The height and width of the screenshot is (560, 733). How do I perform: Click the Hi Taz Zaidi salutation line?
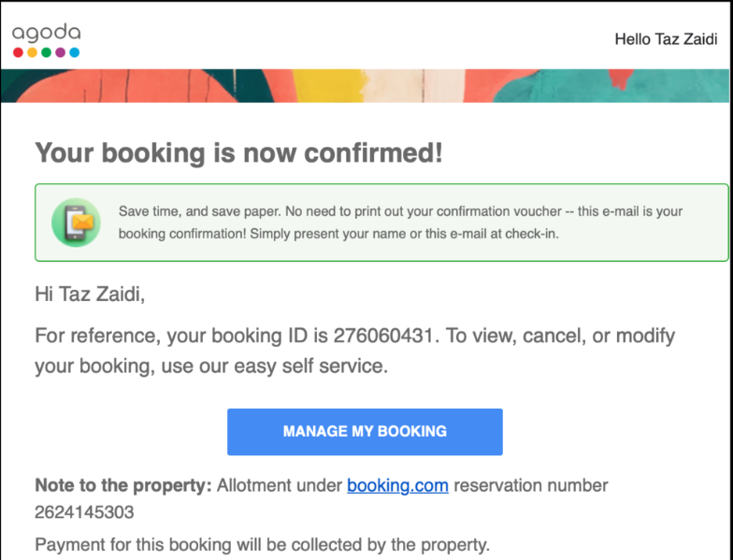click(x=90, y=294)
